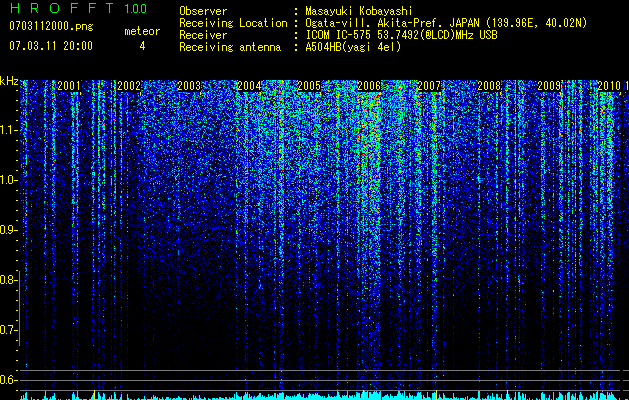Click the 2002 time marker
The height and width of the screenshot is (400, 629).
point(129,86)
